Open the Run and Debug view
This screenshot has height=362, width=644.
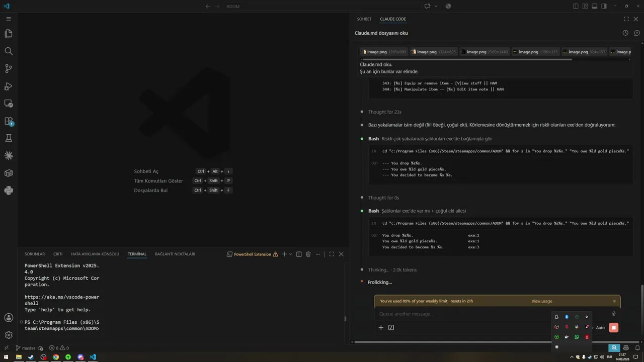click(x=9, y=86)
